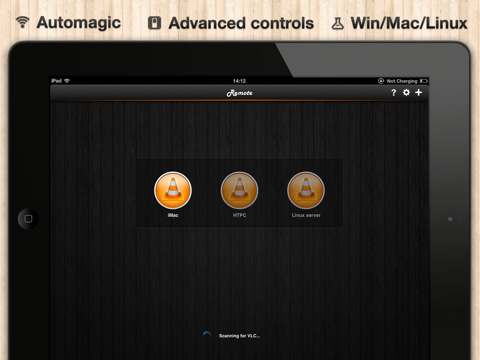The image size is (480, 360).
Task: Connect to the HTPC VLC icon
Action: coord(239,190)
